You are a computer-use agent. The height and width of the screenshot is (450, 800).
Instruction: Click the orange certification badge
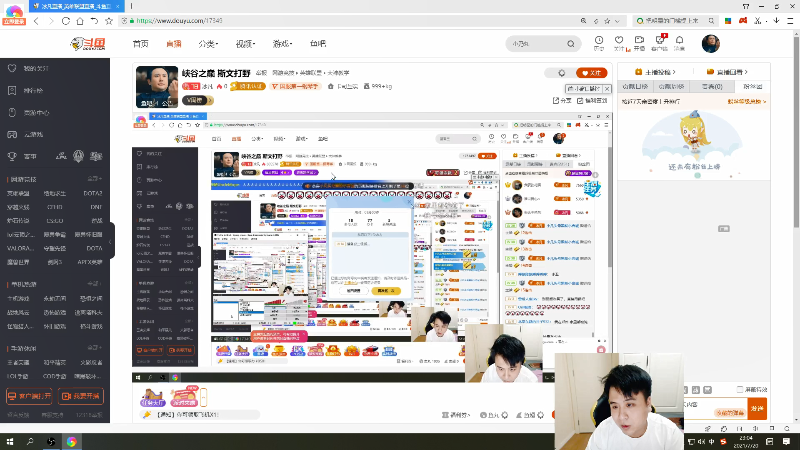pos(247,87)
